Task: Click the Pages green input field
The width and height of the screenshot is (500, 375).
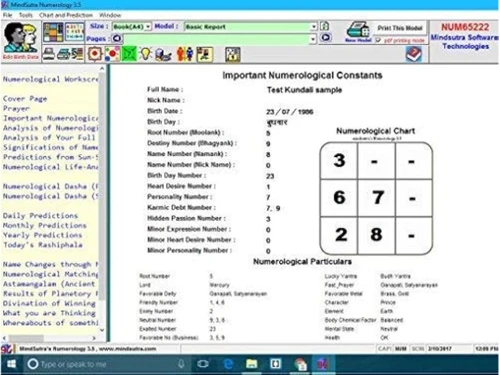Action: coord(216,39)
